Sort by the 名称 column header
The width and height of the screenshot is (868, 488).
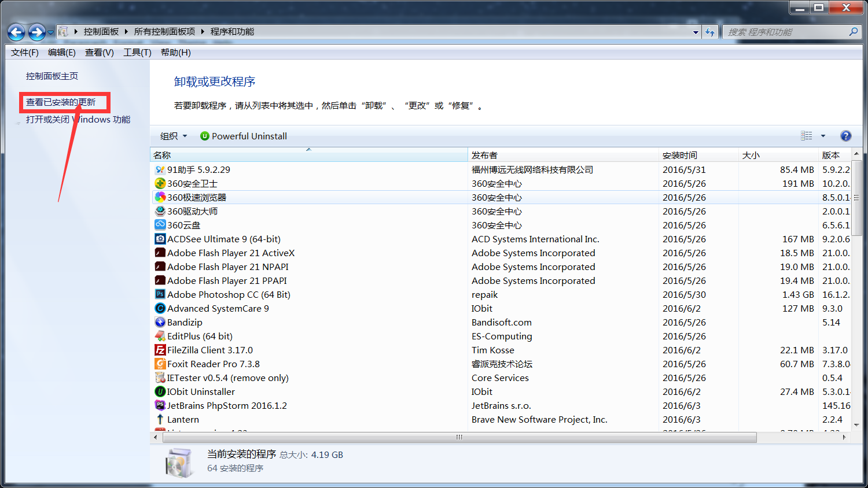[x=308, y=155]
